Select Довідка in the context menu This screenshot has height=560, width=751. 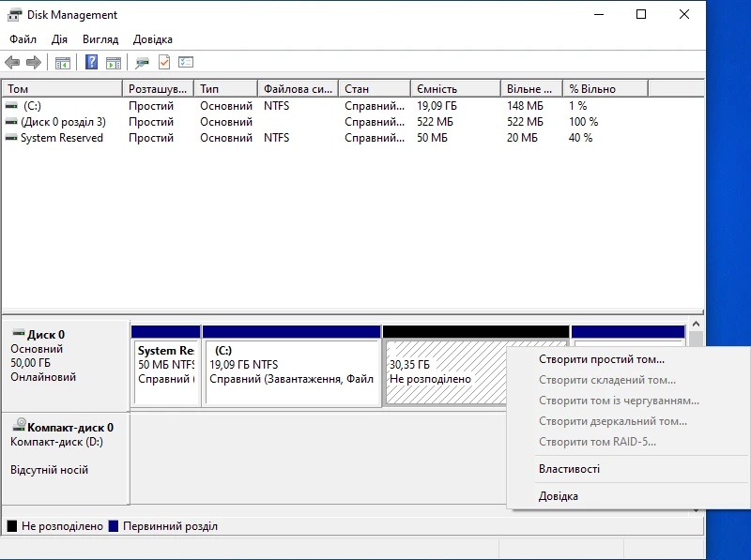click(x=628, y=496)
